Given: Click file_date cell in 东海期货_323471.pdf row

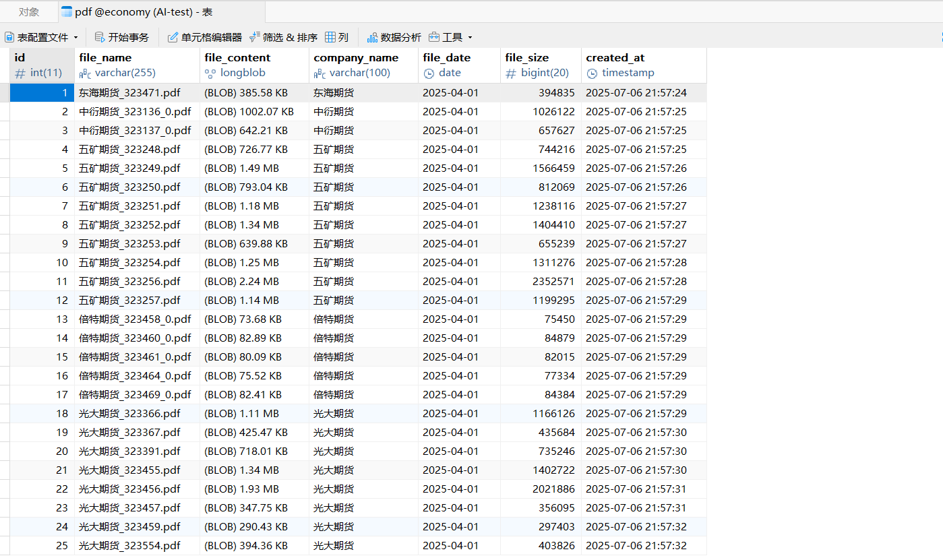Looking at the screenshot, I should 459,93.
